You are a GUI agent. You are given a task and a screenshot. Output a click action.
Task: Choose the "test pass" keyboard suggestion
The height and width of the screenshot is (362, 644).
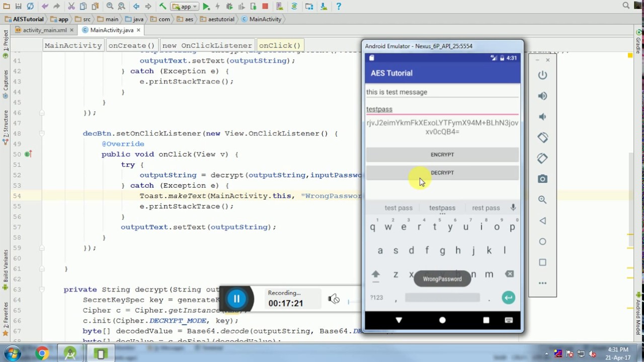pos(398,208)
